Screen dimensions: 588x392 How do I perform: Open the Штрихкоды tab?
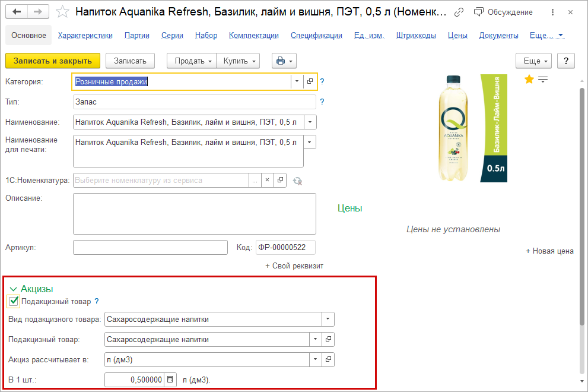[x=417, y=35]
